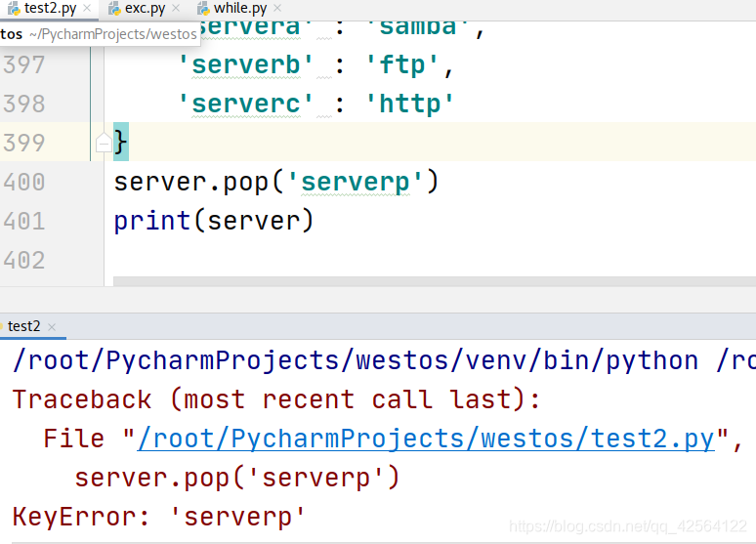
Task: Place cursor on 'serverp' string in line 400
Action: click(356, 183)
